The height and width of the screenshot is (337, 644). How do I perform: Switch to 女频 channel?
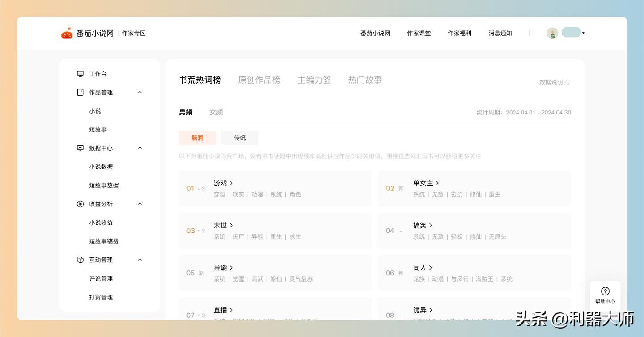[x=216, y=112]
